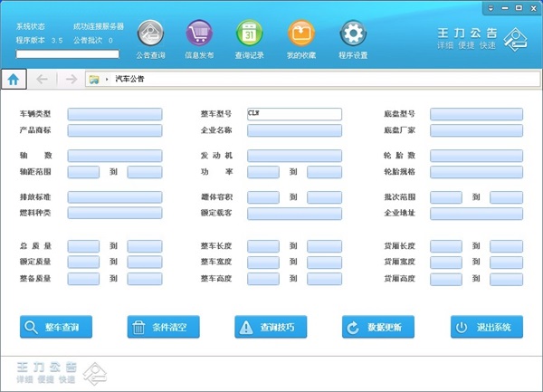The image size is (543, 392).
Task: Focus the 燃料种类 field
Action: pyautogui.click(x=115, y=213)
